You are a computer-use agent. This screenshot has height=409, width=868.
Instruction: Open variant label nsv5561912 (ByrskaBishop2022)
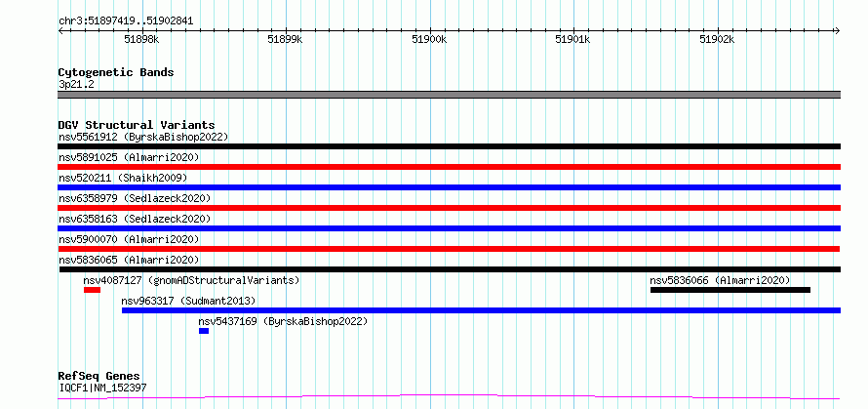tap(143, 137)
